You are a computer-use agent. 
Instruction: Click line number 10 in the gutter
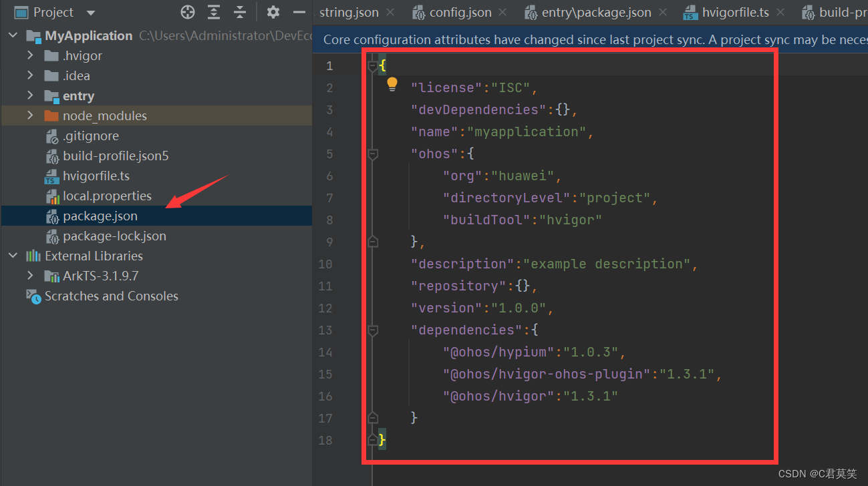(x=325, y=264)
